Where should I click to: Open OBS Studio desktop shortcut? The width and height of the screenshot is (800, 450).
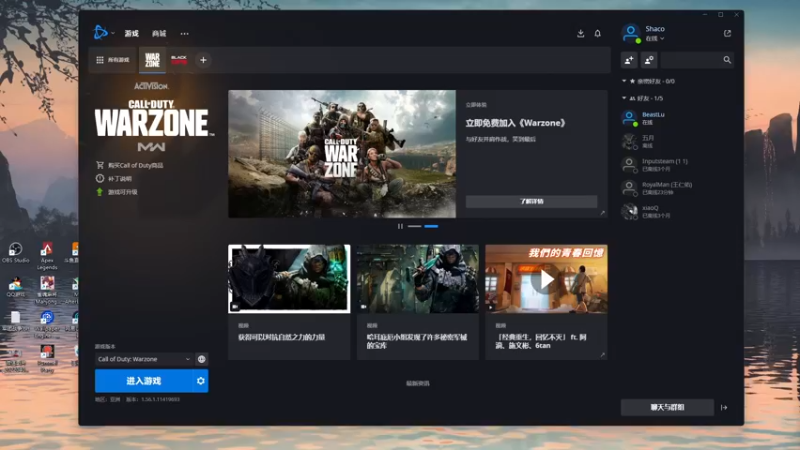tap(15, 253)
